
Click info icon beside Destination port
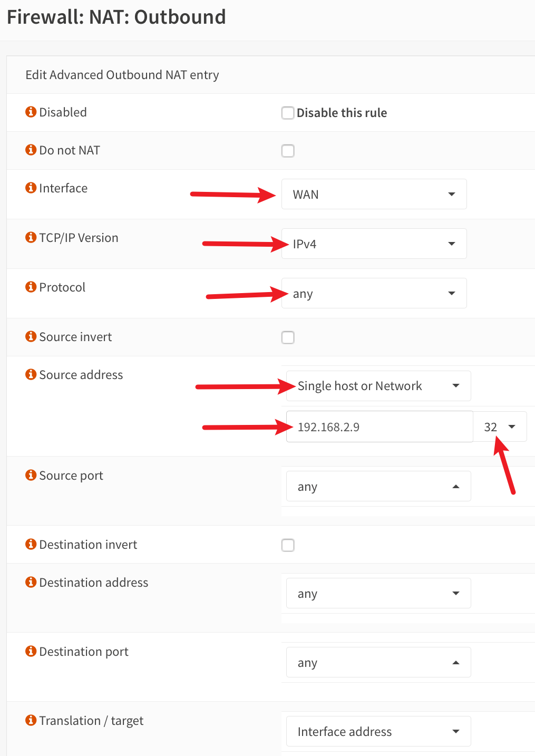pos(31,651)
